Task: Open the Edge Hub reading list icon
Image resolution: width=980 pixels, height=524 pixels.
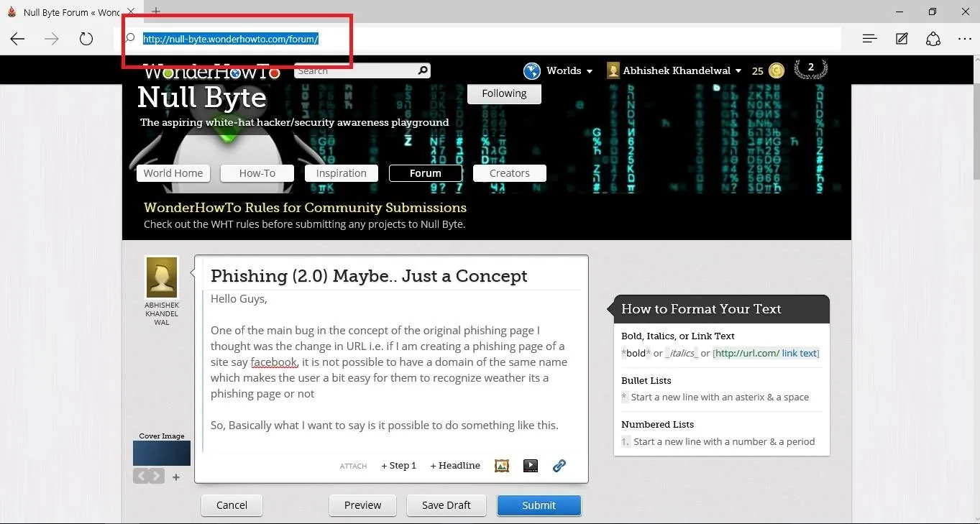Action: point(869,39)
